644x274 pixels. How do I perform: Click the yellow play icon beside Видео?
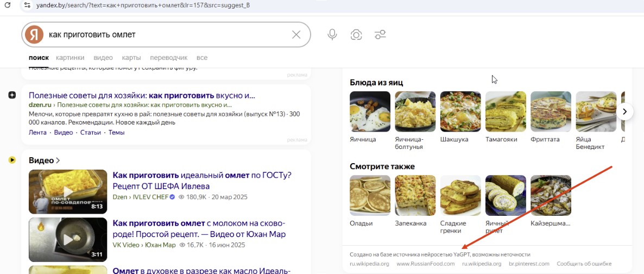pos(12,160)
